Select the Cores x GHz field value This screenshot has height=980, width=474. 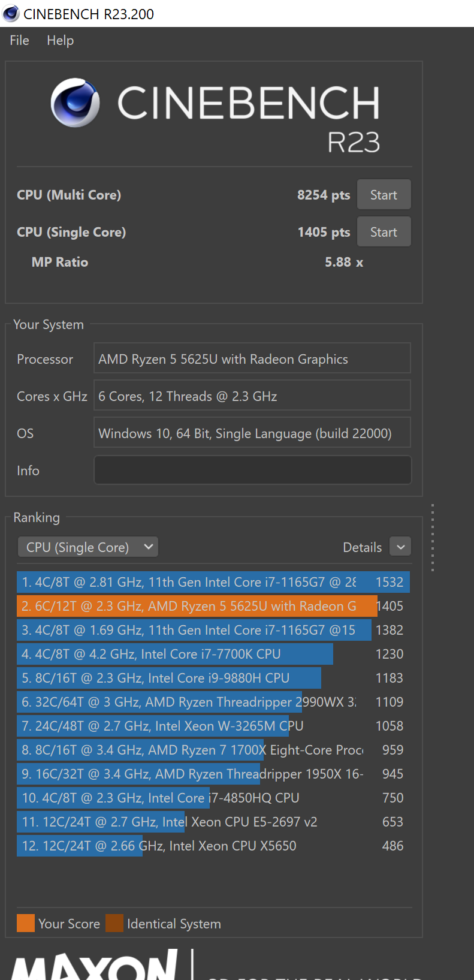(x=252, y=396)
